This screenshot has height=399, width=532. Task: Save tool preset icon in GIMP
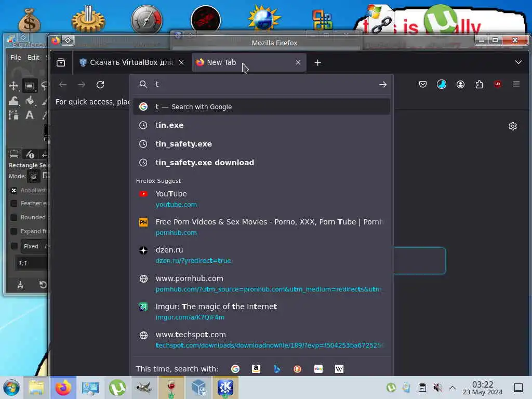[x=20, y=284]
